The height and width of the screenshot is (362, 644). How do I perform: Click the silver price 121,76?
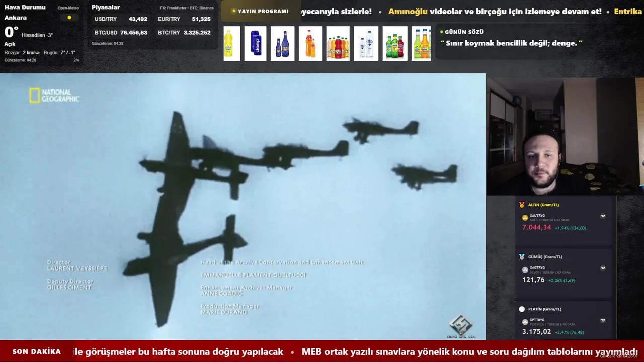tap(533, 280)
